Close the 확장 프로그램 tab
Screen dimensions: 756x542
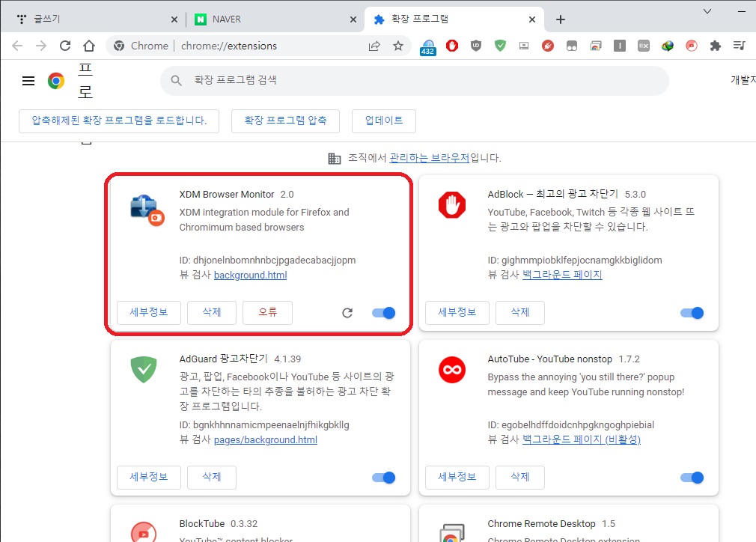tap(531, 19)
